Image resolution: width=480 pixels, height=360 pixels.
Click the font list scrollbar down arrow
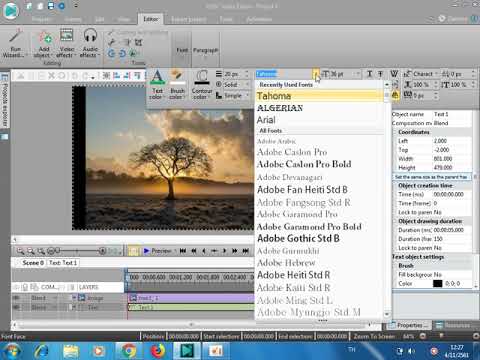(x=387, y=314)
